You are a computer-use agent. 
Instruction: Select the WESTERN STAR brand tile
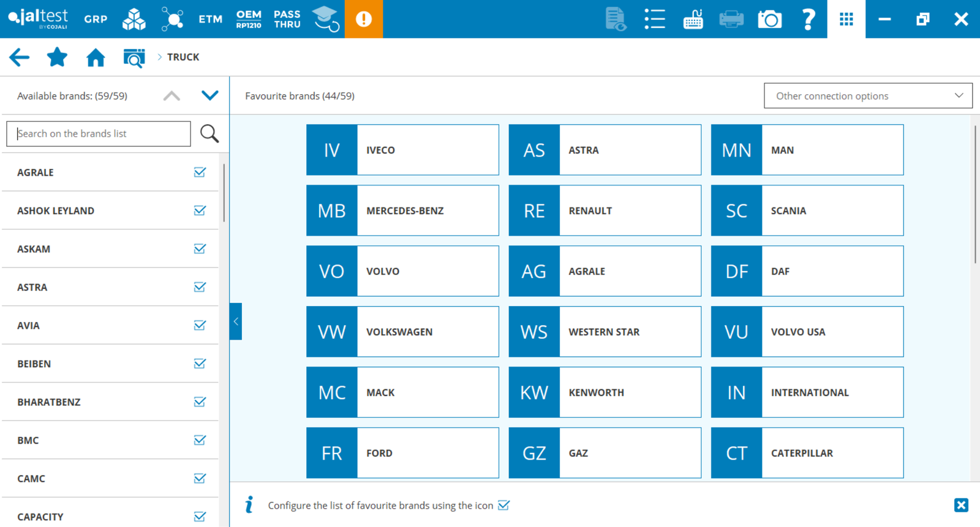pos(605,332)
